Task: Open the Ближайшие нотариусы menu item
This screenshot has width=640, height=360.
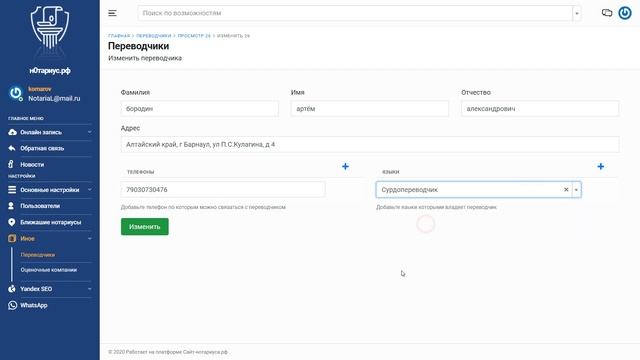Action: click(50, 222)
